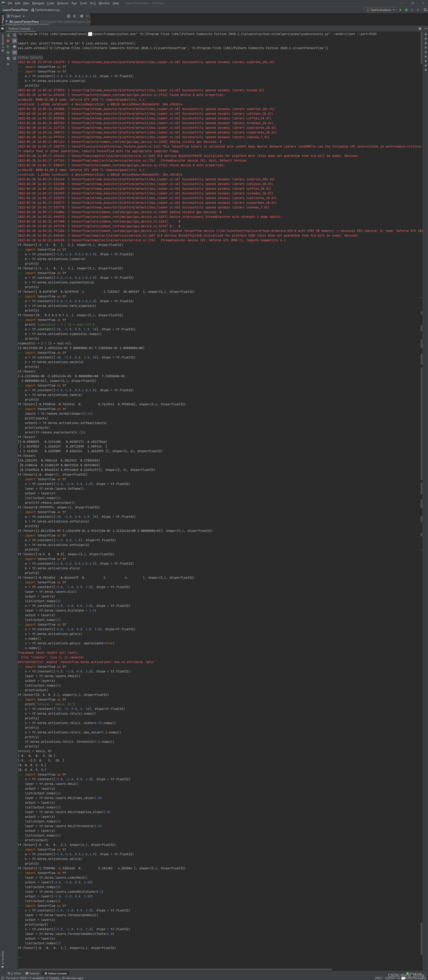
Task: Attach debugger using the console bug icon
Action: 8,52
